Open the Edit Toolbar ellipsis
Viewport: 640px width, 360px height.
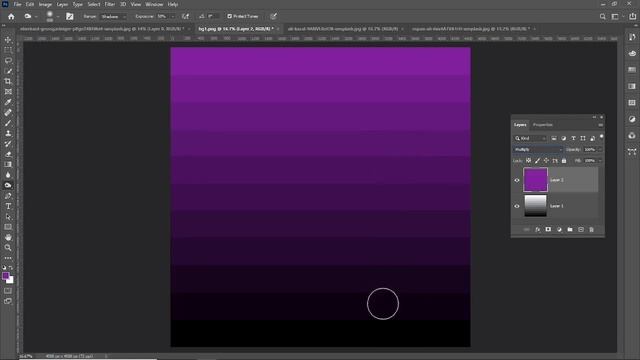pos(8,258)
